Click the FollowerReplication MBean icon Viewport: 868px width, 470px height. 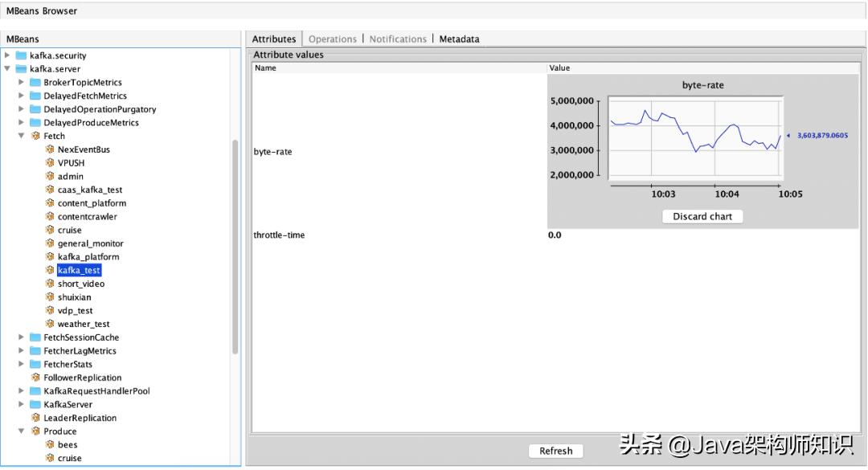coord(36,378)
